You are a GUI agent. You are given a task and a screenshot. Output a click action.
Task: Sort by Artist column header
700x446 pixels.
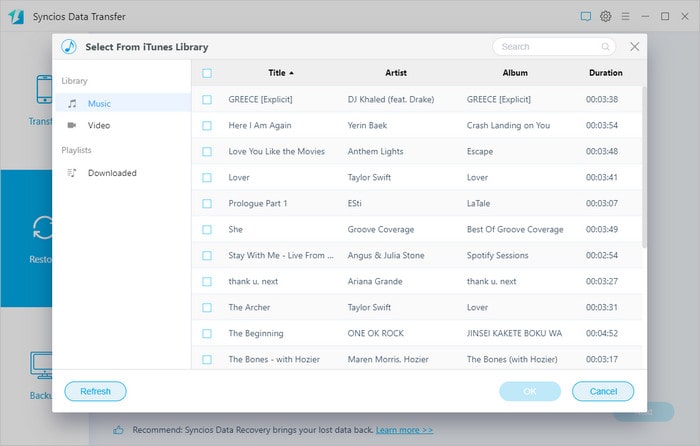pos(396,73)
